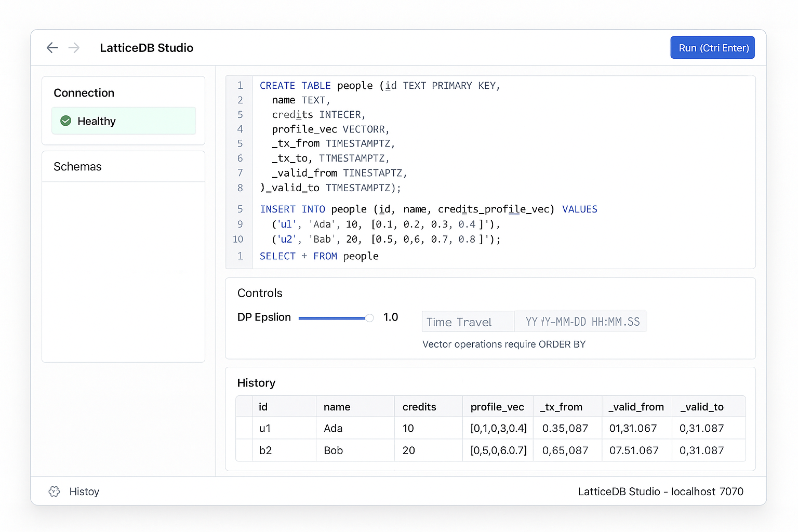Image resolution: width=798 pixels, height=532 pixels.
Task: Click the 'id' column header
Action: pos(284,407)
